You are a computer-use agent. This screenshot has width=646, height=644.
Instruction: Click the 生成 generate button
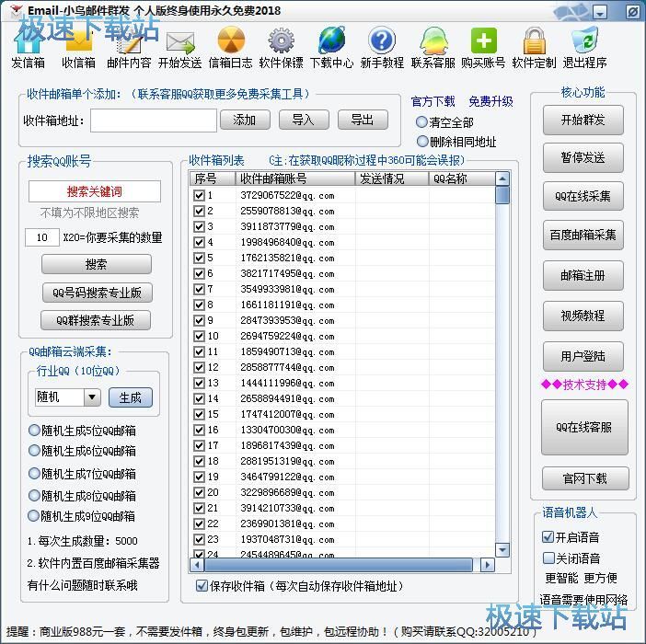point(131,397)
